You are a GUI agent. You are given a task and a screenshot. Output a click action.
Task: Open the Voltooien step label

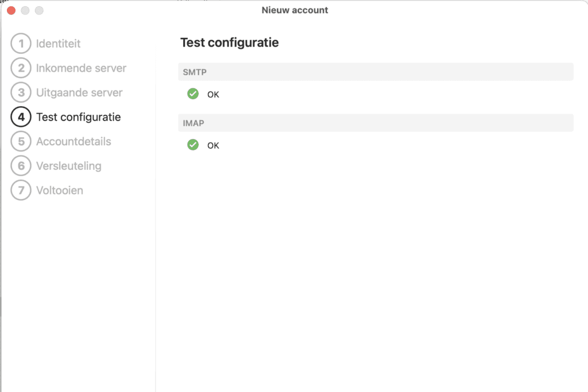(60, 191)
